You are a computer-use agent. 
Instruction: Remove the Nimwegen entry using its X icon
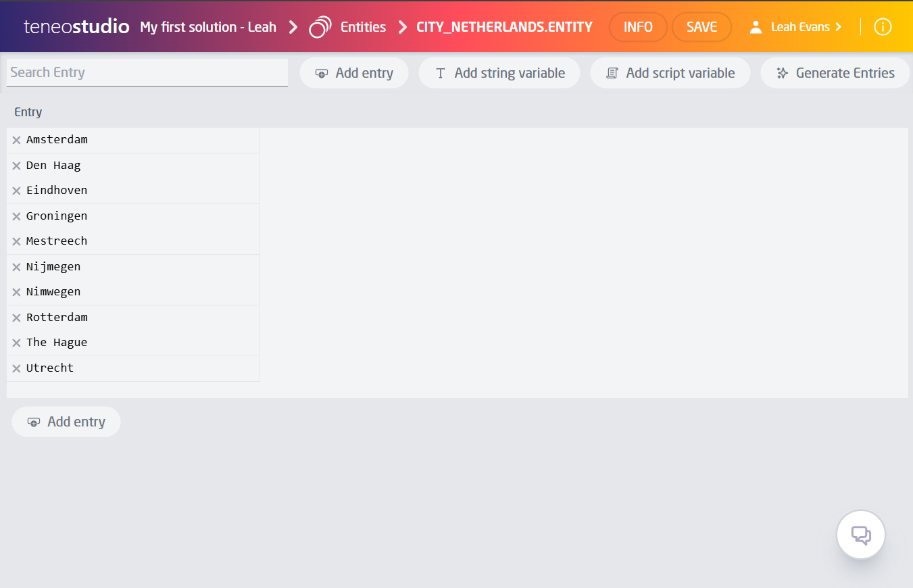click(16, 293)
